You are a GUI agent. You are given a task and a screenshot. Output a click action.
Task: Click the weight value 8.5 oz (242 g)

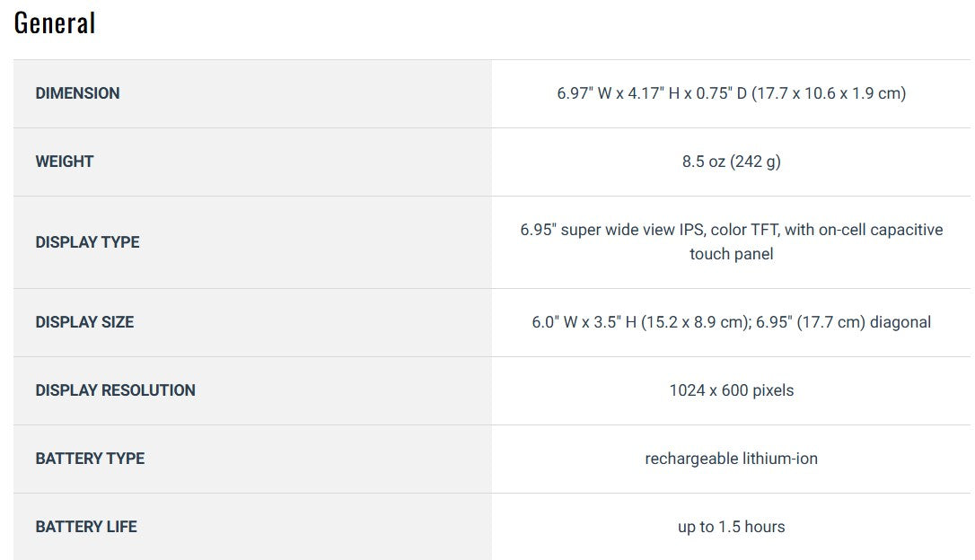731,162
